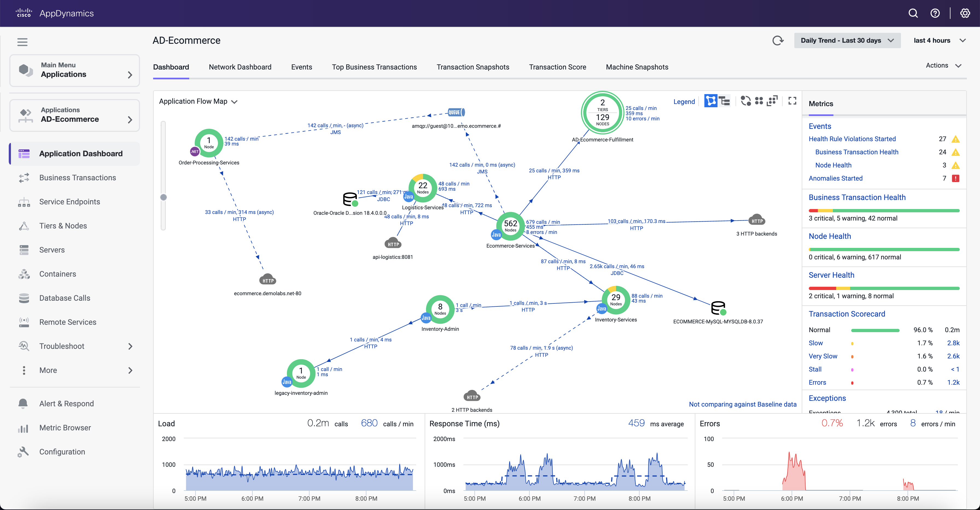Click the circular auto-arrange layout icon
The image size is (980, 510).
pyautogui.click(x=746, y=101)
